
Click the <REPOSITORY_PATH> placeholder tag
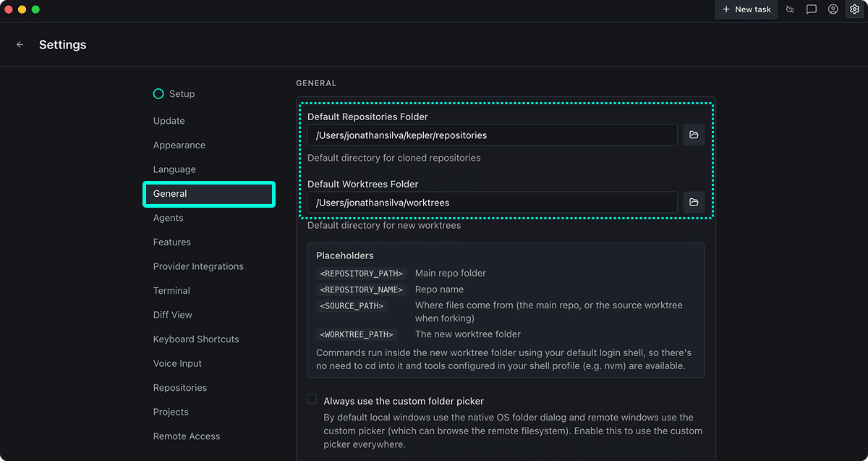click(362, 274)
